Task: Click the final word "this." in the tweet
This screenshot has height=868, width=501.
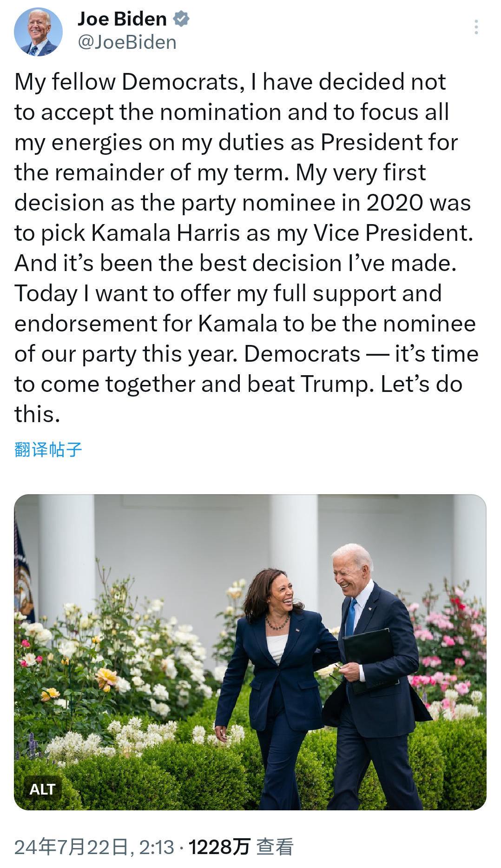Action: [x=37, y=414]
